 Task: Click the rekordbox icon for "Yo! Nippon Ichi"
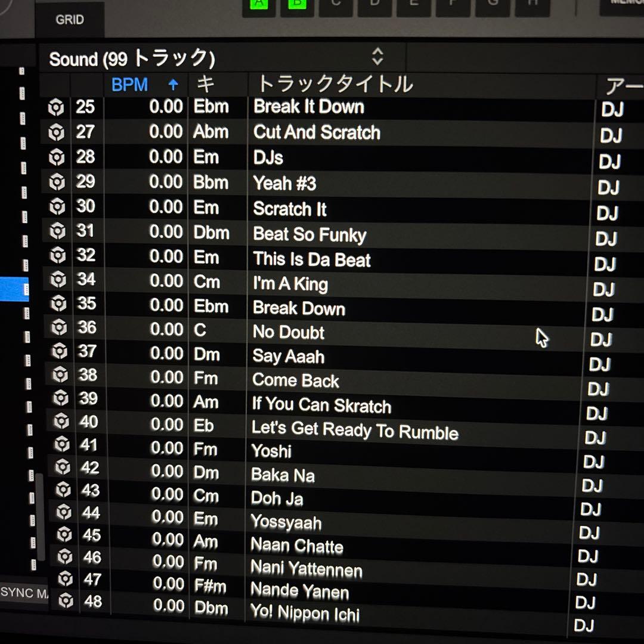click(x=66, y=603)
